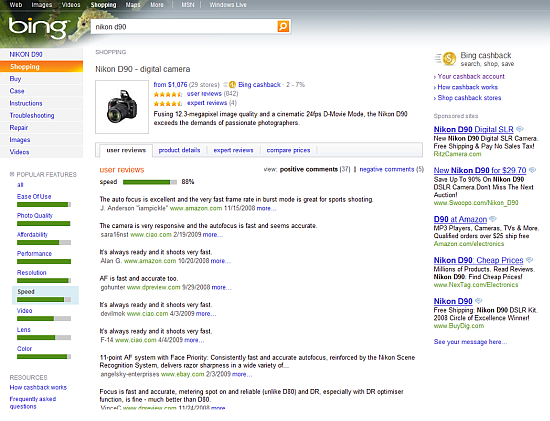Screen dimensions: 550x421
Task: Click the Nikon D90 camera thumbnail
Action: 122,107
